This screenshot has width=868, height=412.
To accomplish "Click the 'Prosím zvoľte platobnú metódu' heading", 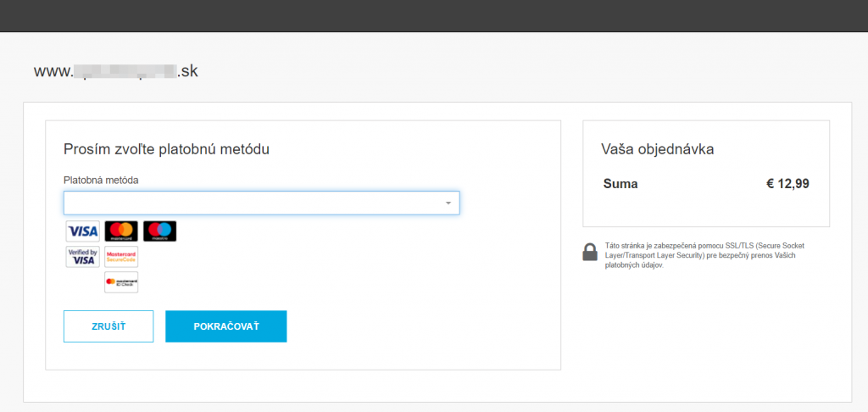I will point(166,150).
